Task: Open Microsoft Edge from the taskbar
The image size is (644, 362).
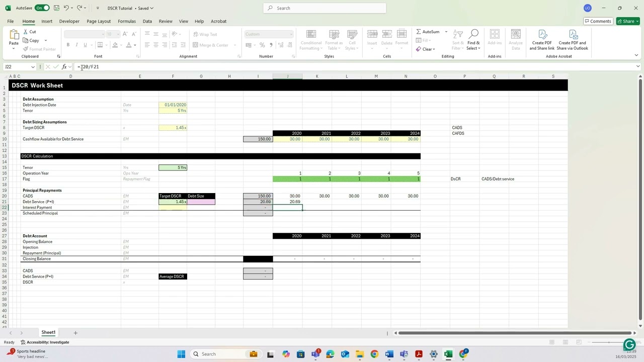Action: pyautogui.click(x=330, y=354)
